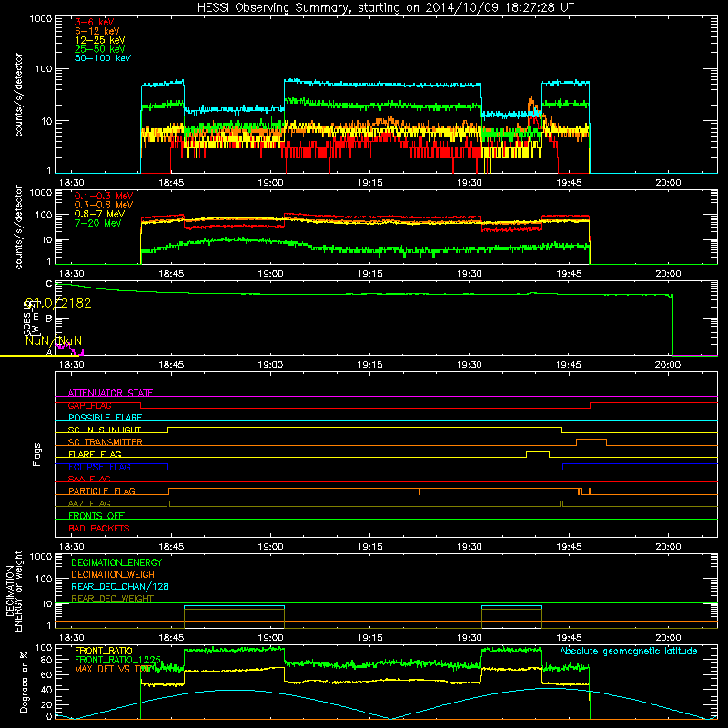Click the 20:00 tick label under Flags panel

[668, 547]
